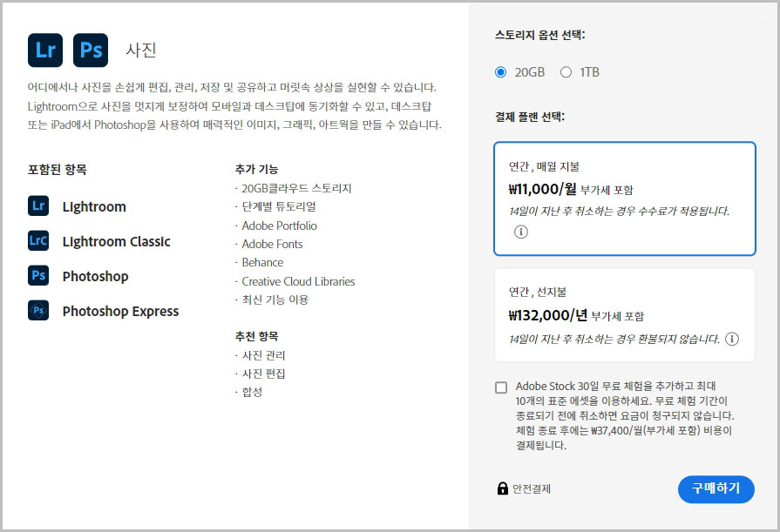The height and width of the screenshot is (532, 780).
Task: Choose the ₩132,000/년 prepaid annual plan
Action: (x=625, y=315)
